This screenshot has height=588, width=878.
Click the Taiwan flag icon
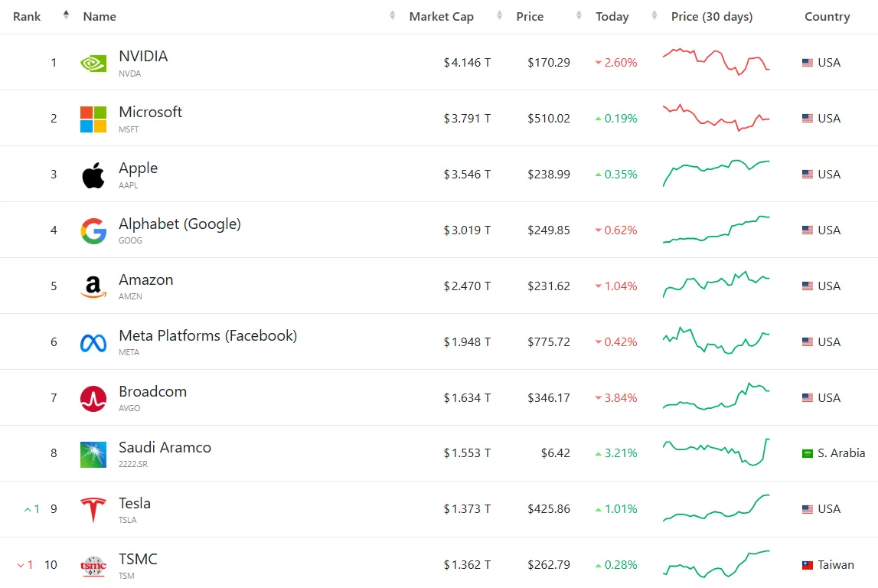click(807, 565)
